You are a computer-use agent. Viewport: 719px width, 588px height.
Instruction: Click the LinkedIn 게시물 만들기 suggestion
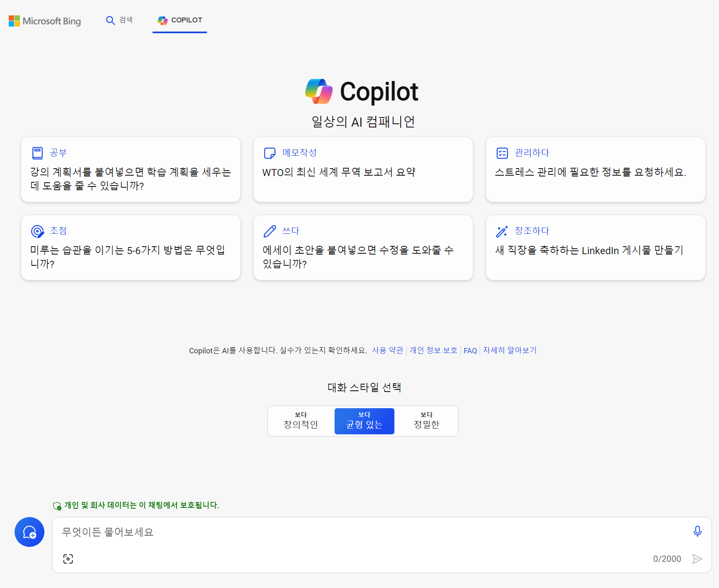(x=596, y=247)
